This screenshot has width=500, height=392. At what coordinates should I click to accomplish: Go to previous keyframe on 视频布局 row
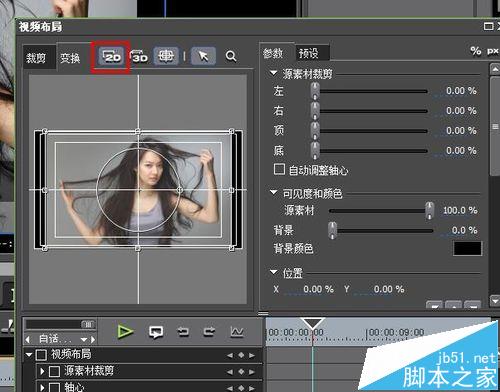230,355
